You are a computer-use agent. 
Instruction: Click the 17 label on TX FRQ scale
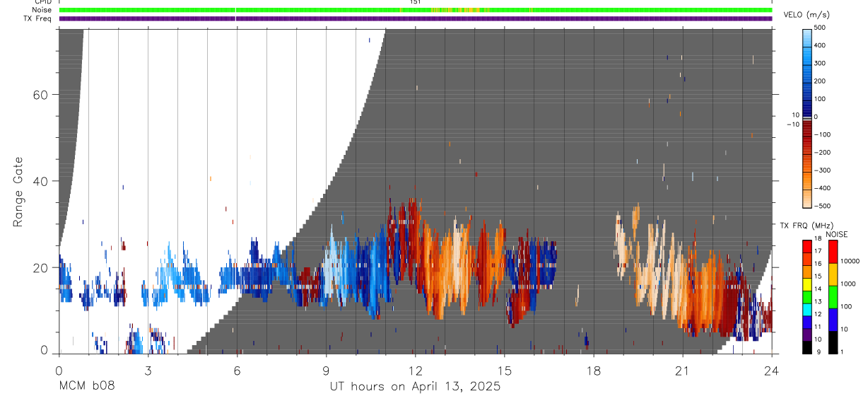point(818,251)
